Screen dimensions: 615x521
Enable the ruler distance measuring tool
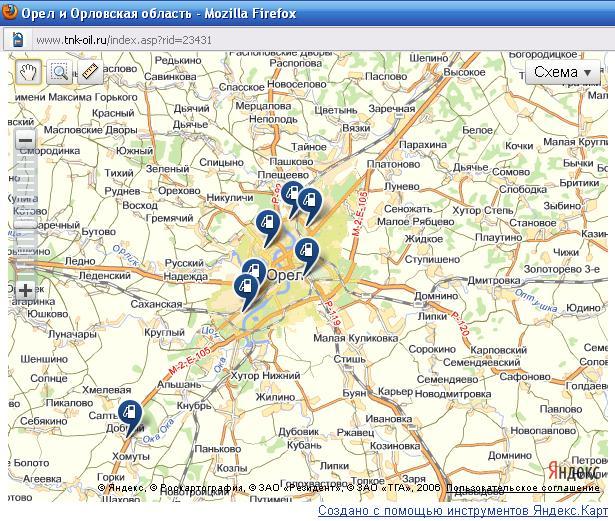tap(90, 72)
